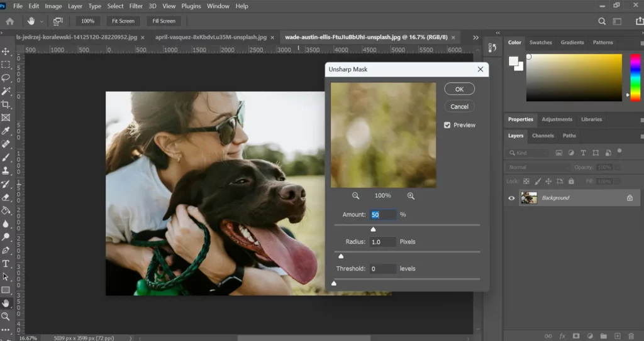Toggle Scroll All Windows option
The image size is (644, 341).
58,21
